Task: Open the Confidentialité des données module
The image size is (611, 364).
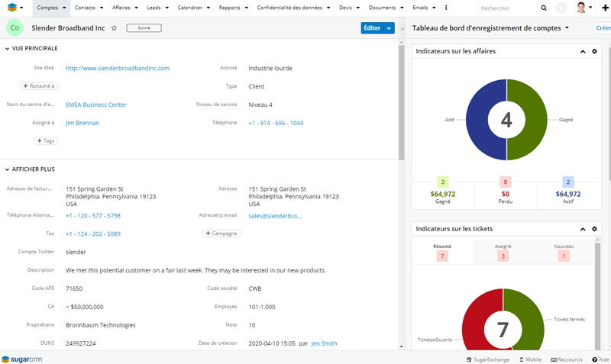Action: [x=289, y=8]
